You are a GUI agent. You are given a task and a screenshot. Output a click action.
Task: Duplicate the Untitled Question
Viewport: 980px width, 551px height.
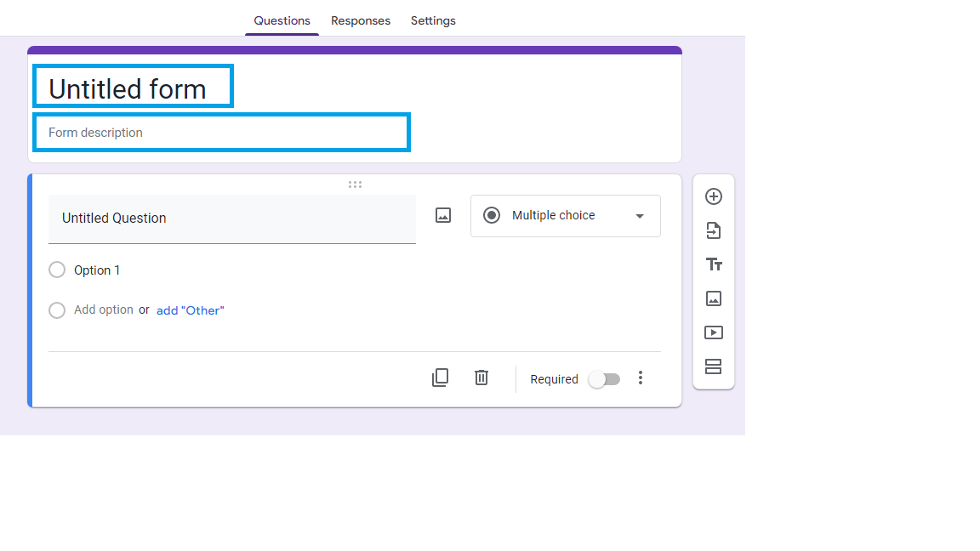click(440, 377)
